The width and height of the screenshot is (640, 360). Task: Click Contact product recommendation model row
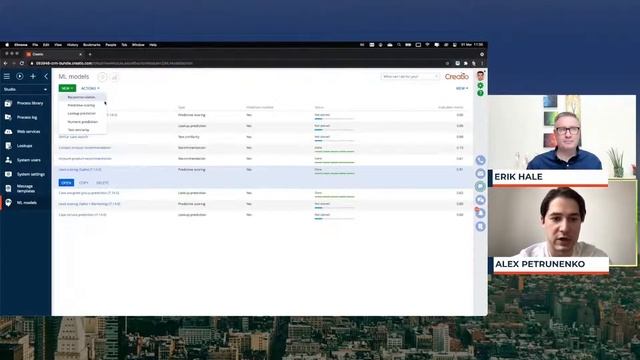point(261,148)
